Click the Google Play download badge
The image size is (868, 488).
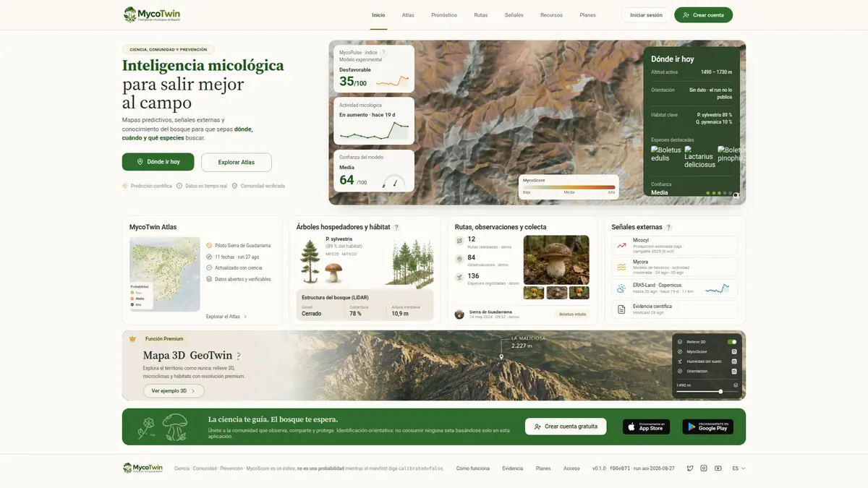pyautogui.click(x=707, y=427)
